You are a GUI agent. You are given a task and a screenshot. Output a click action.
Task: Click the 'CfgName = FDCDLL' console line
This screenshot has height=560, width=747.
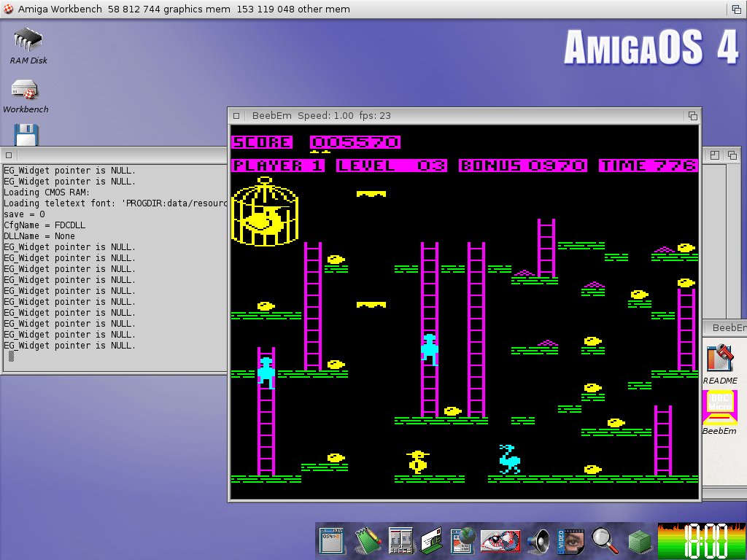[44, 225]
